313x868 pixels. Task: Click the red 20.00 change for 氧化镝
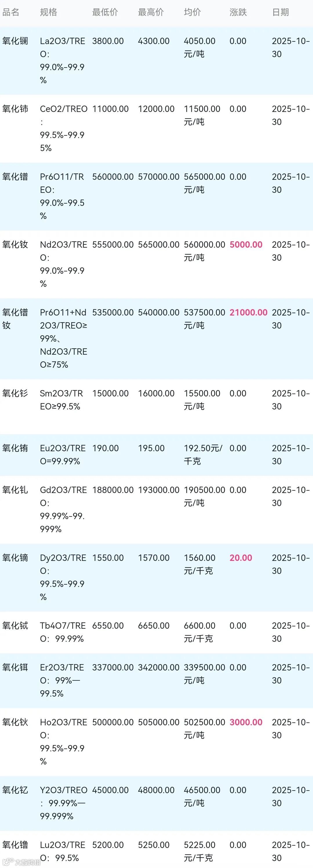click(x=241, y=558)
